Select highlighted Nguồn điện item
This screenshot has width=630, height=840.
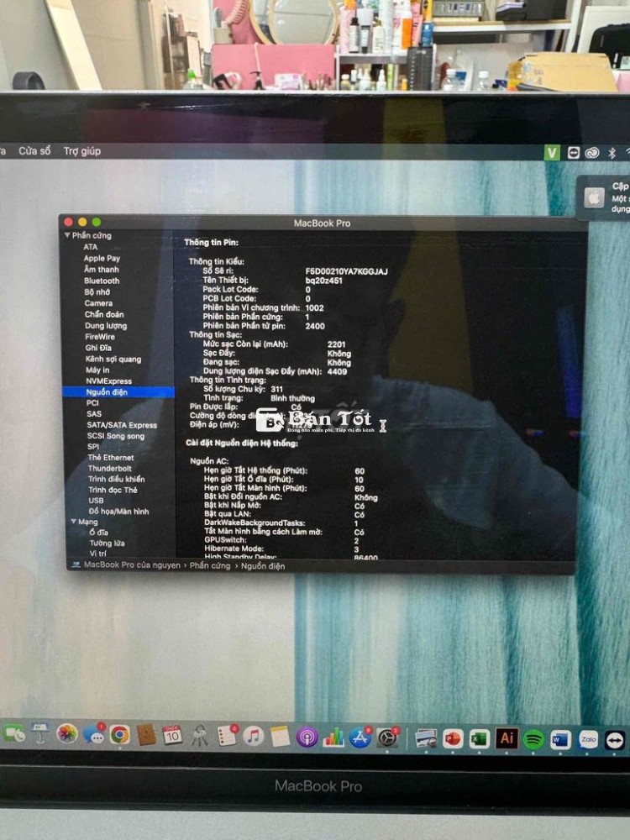118,392
